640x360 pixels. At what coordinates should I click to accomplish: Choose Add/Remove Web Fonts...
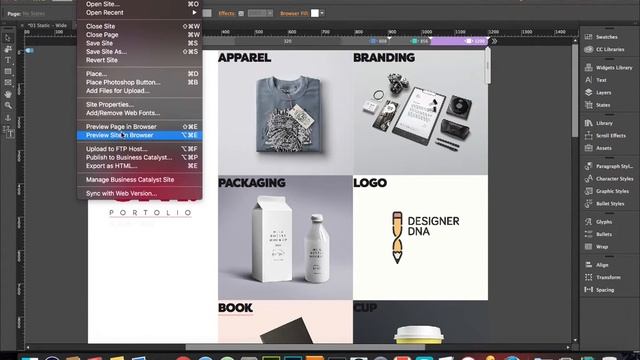coord(140,113)
